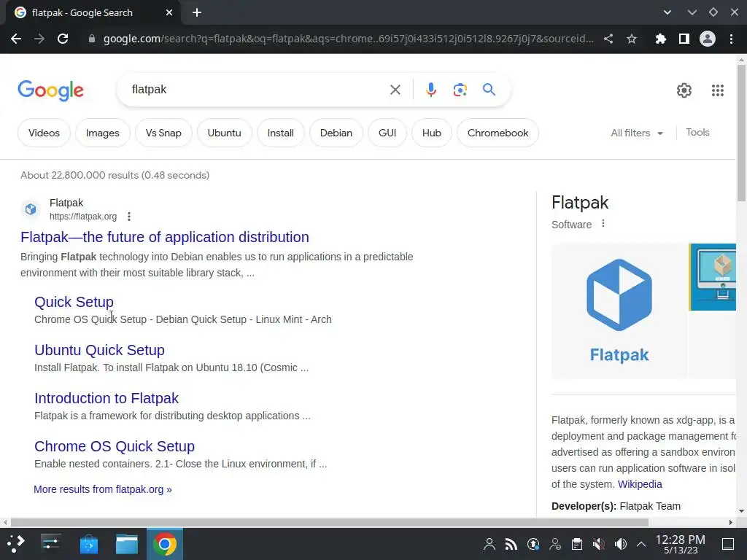747x560 pixels.
Task: Click the magnifier search button
Action: pos(489,90)
